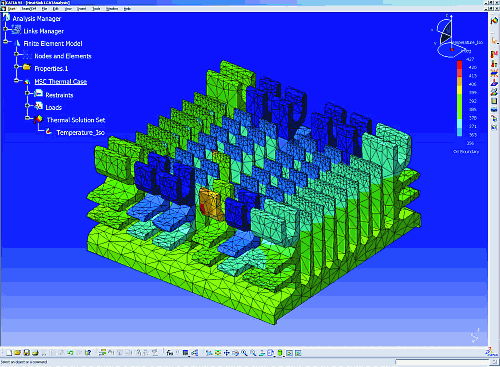The image size is (500, 367).
Task: Click the formula f(x) icon
Action: pyautogui.click(x=170, y=353)
